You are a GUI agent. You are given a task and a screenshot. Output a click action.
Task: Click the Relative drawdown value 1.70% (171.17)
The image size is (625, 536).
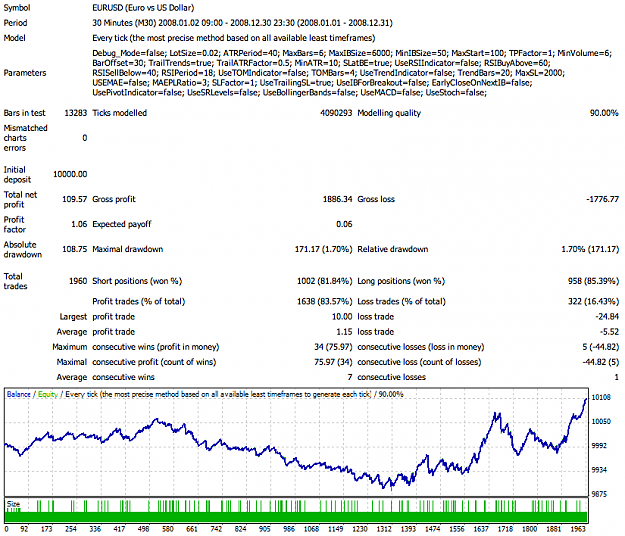590,249
